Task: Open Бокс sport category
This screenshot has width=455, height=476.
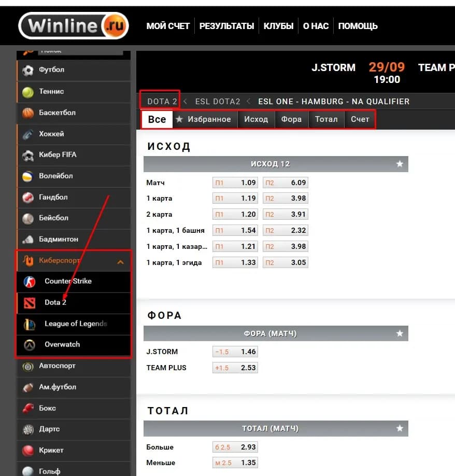Action: click(74, 409)
